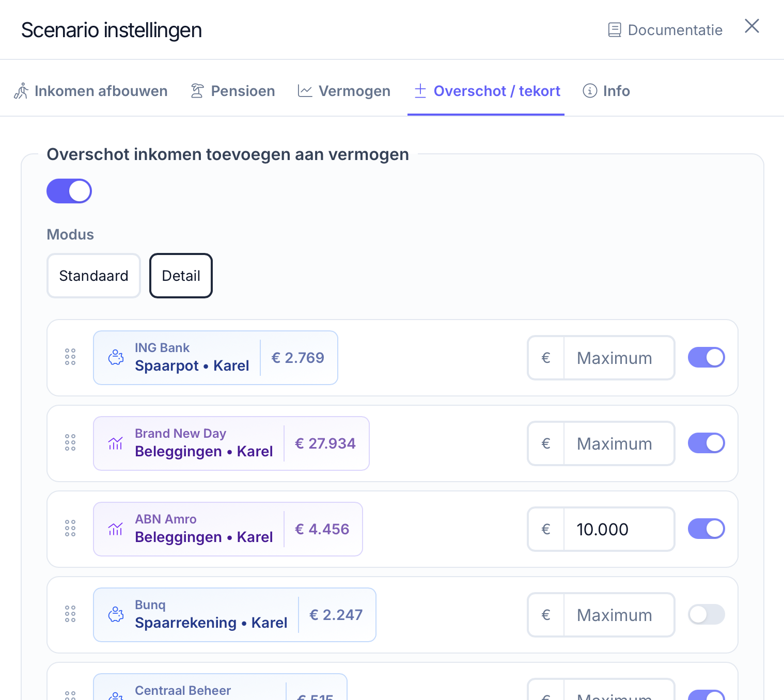This screenshot has height=700, width=784.
Task: Grab the drag handle of ING Bank row
Action: [x=70, y=357]
